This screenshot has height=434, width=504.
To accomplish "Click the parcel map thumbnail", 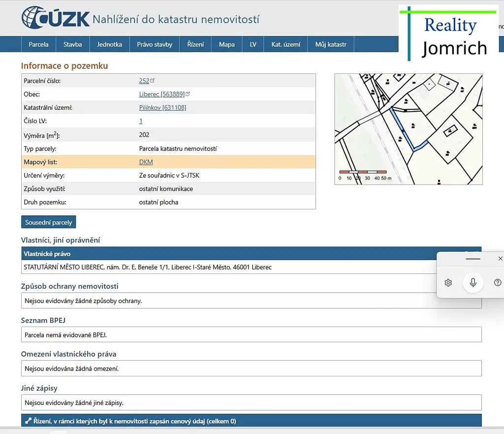I will coord(408,129).
